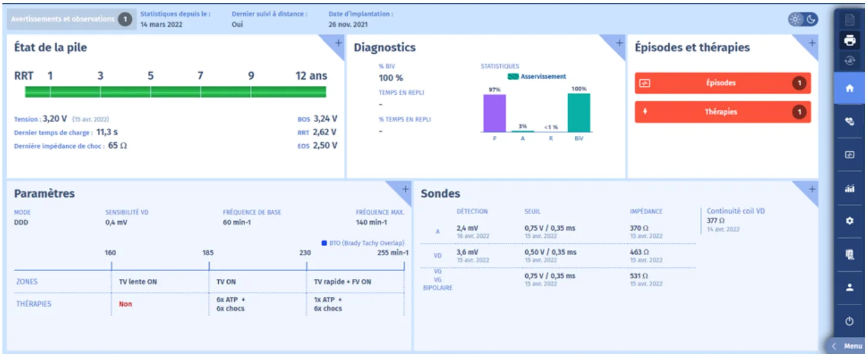Click the TV lente ON zone
This screenshot has height=357, width=868.
pyautogui.click(x=138, y=282)
